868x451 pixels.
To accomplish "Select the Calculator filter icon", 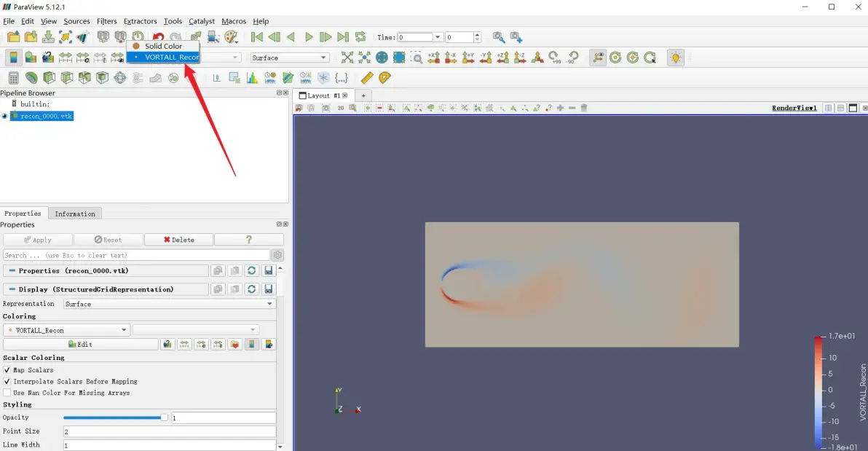I will click(x=13, y=78).
